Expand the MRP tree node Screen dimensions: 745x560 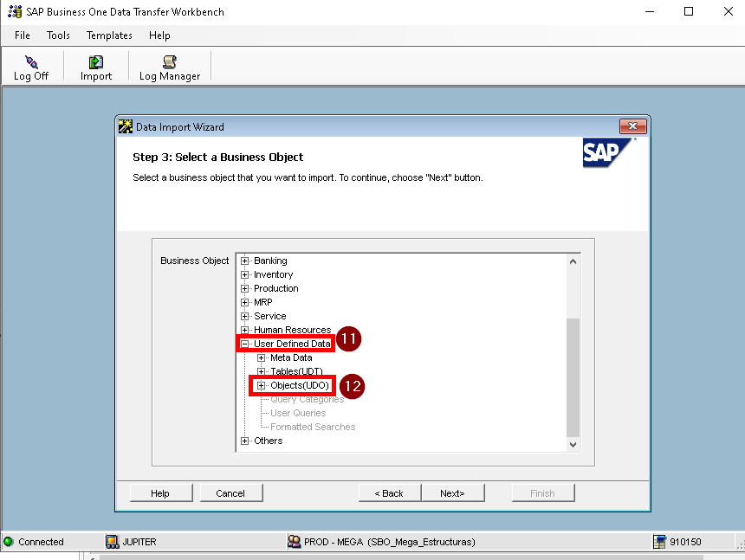(244, 302)
